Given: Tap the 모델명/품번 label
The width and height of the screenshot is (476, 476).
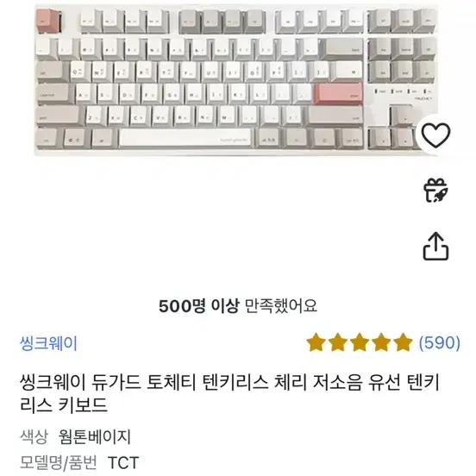Looking at the screenshot, I should pyautogui.click(x=59, y=462).
